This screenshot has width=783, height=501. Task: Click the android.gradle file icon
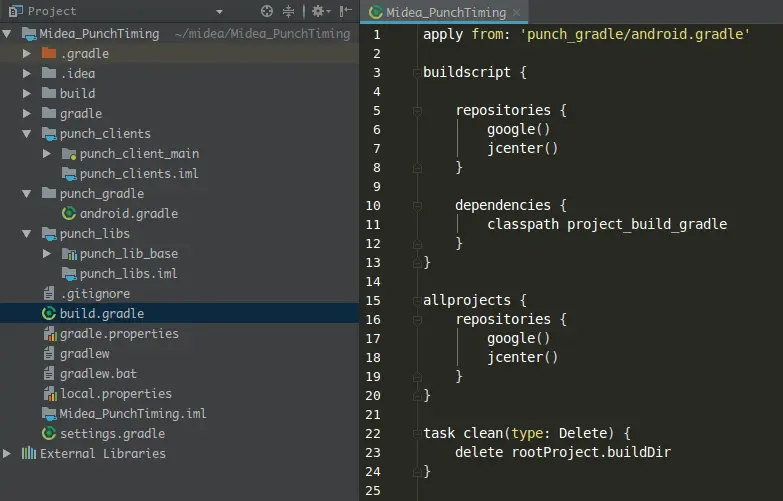69,213
